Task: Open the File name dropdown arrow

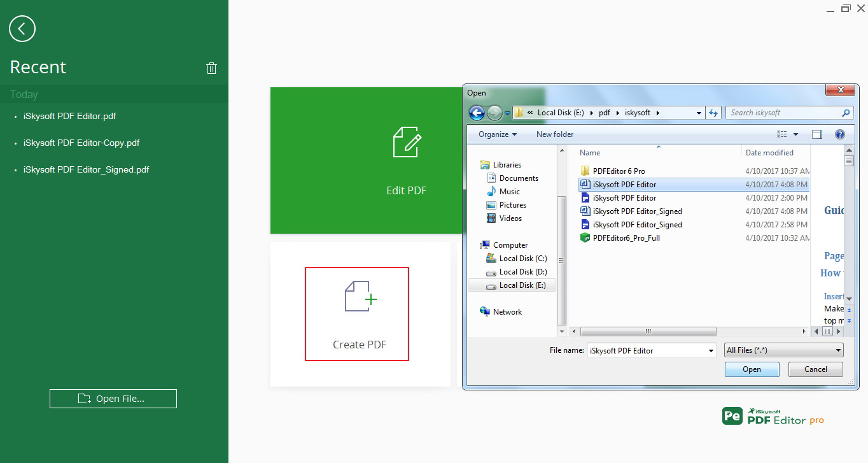Action: (711, 350)
